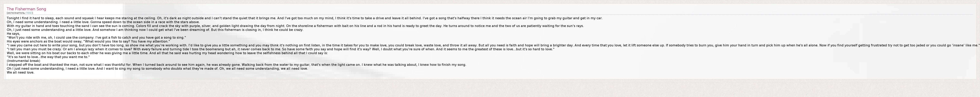
Task: Click the line "His eyes were anchors"
Action: (88, 41)
